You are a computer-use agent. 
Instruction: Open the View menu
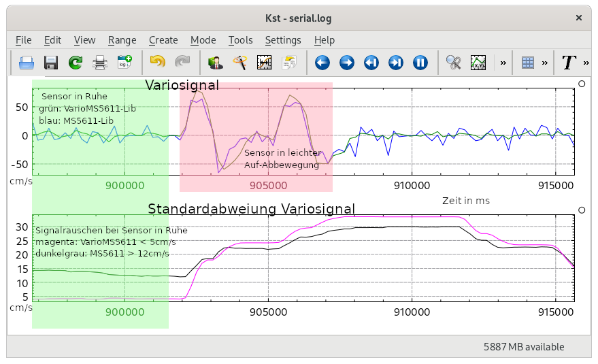pos(84,40)
